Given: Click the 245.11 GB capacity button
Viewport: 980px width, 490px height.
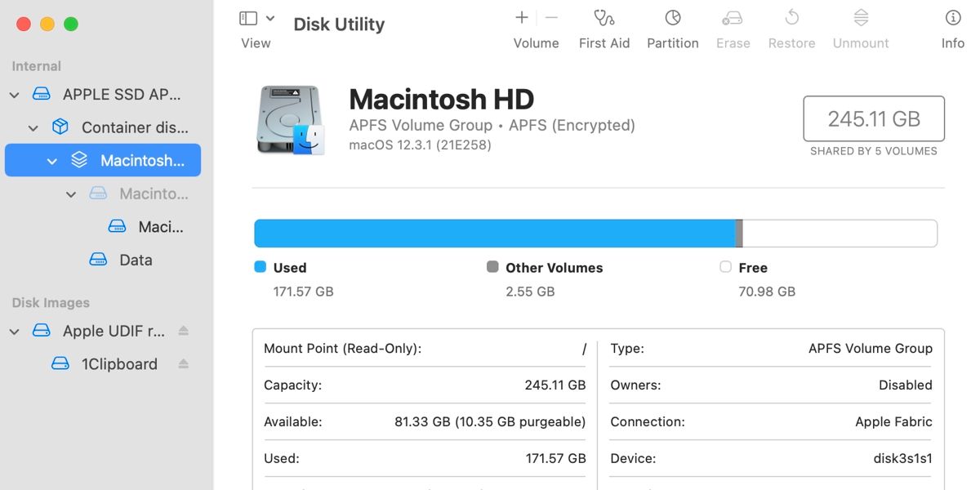Looking at the screenshot, I should point(874,118).
